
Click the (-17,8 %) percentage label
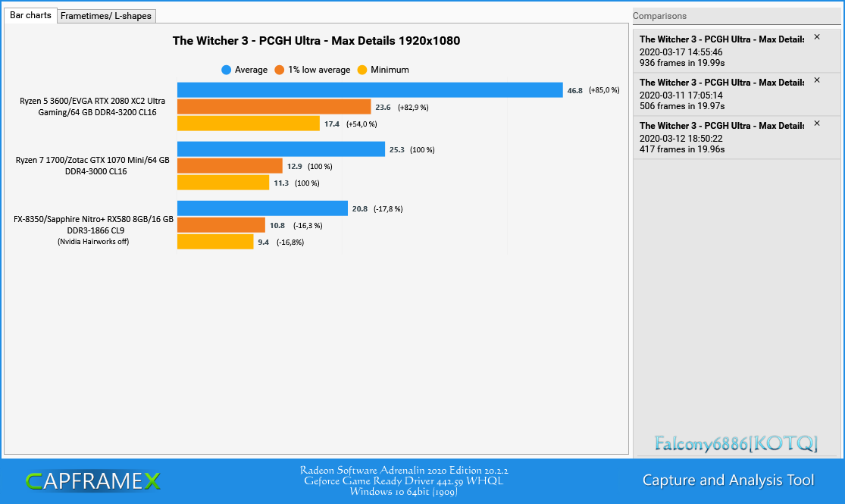388,208
